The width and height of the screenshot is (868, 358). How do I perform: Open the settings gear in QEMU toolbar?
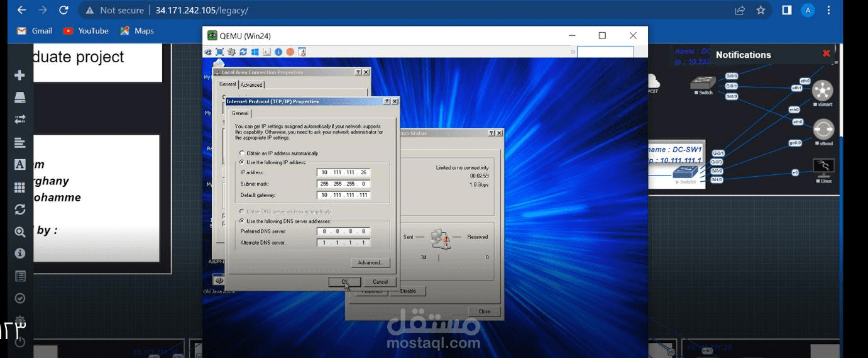[231, 52]
